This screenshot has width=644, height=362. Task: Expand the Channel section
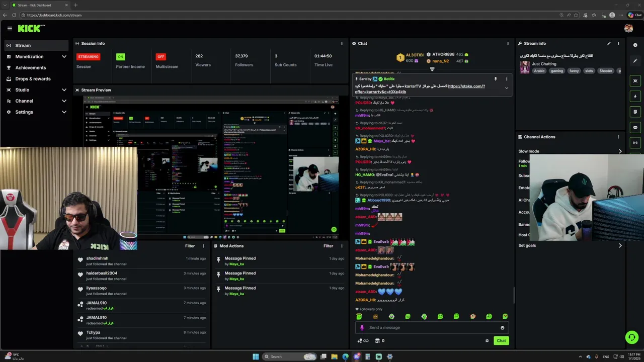tap(36, 101)
